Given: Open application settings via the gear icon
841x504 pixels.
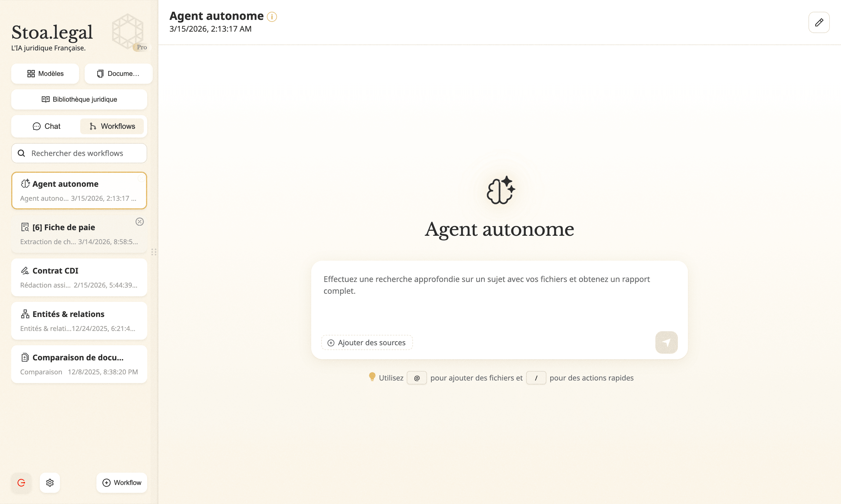Looking at the screenshot, I should click(50, 483).
